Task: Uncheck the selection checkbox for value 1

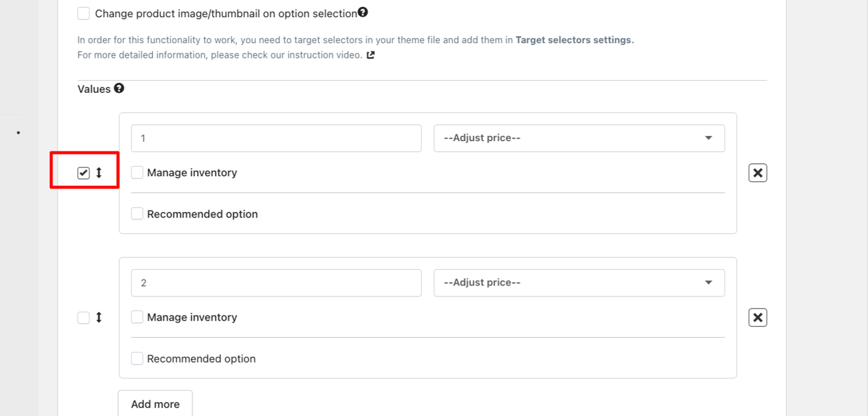Action: [x=84, y=173]
